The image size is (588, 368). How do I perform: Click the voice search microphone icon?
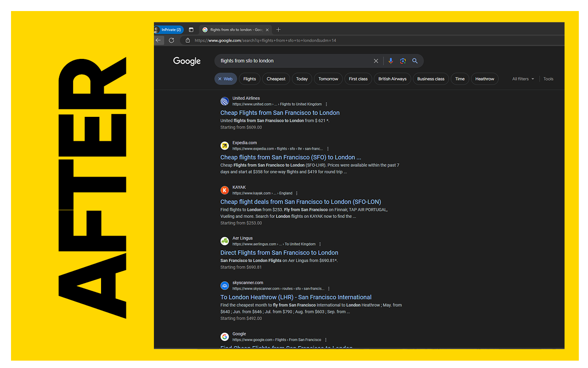(x=390, y=61)
